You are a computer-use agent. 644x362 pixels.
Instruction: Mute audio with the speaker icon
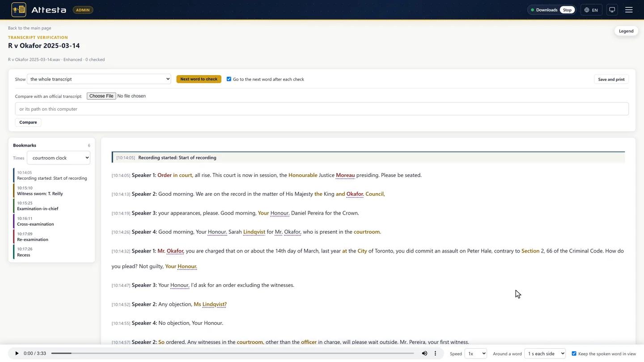[x=424, y=354]
